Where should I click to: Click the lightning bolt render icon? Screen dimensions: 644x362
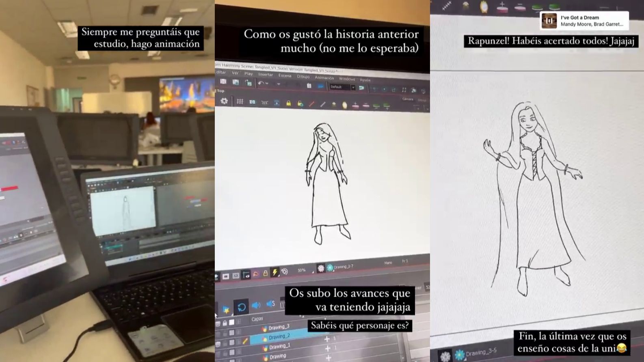[x=275, y=272]
